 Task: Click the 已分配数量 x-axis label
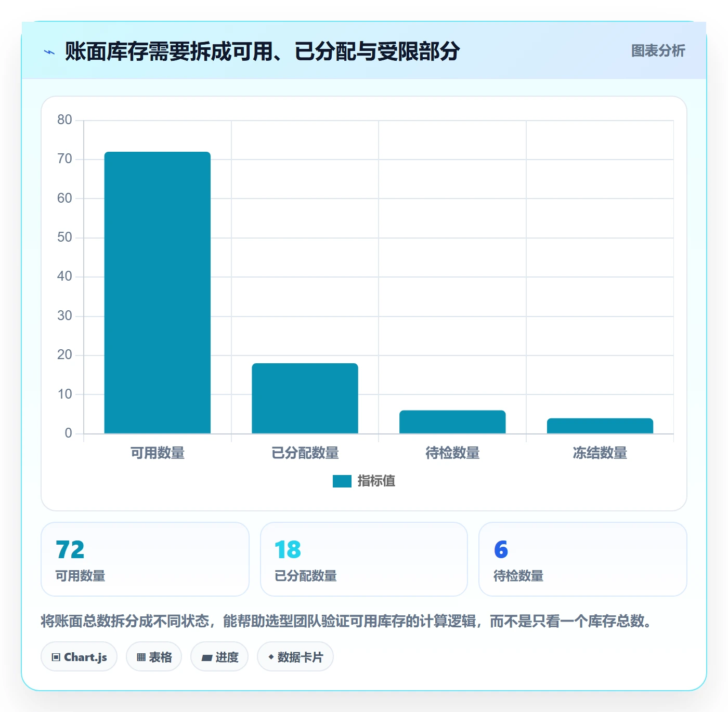coord(305,453)
